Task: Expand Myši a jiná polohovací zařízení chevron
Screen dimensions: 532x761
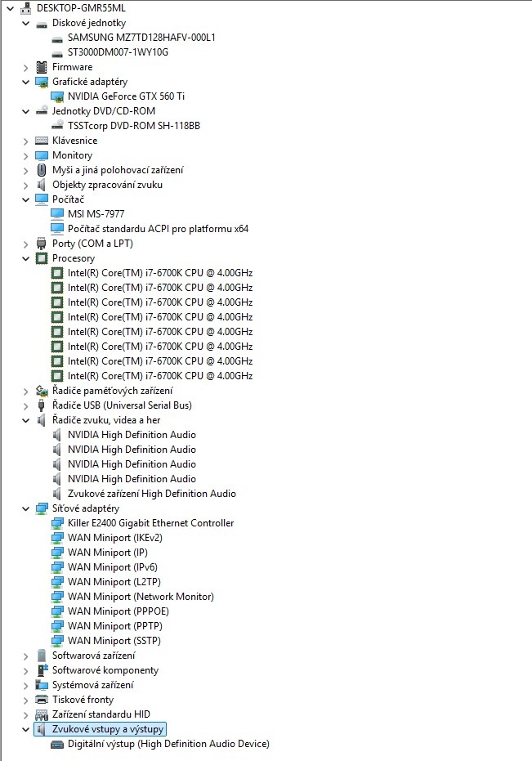Action: coord(25,170)
